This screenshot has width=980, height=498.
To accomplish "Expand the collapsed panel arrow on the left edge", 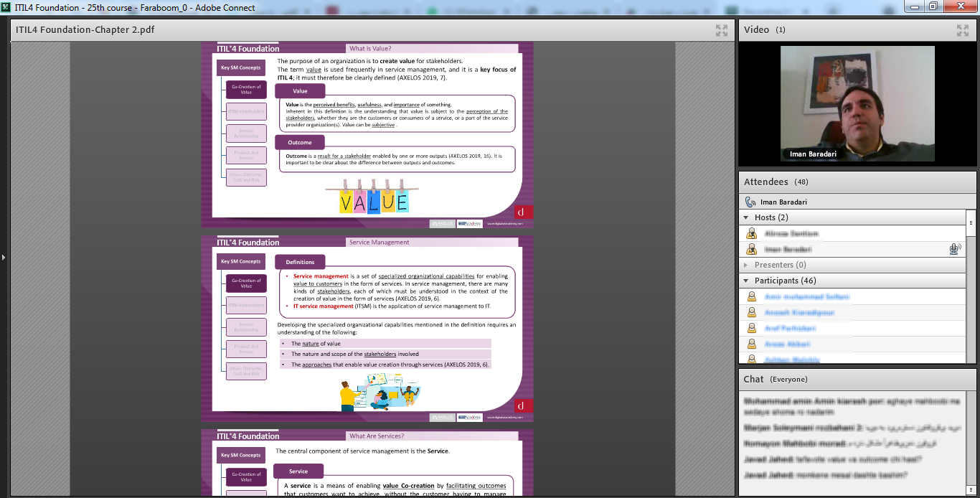I will coord(4,256).
